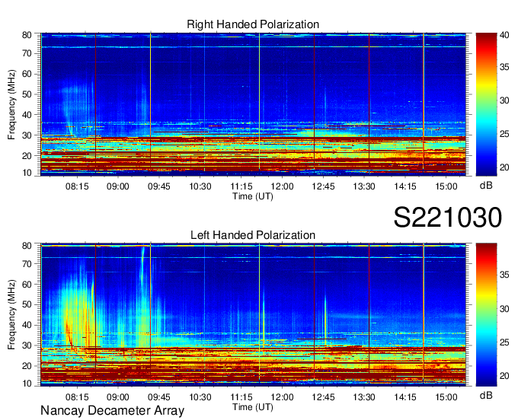Click 10 MHz tick on upper frequency axis
This screenshot has height=420, width=518.
click(x=27, y=173)
